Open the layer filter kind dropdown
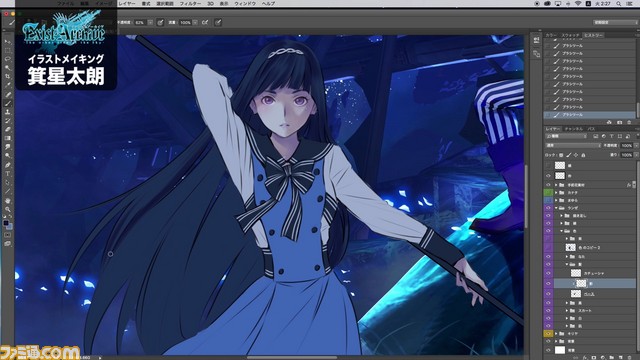This screenshot has height=360, width=640. pyautogui.click(x=566, y=136)
